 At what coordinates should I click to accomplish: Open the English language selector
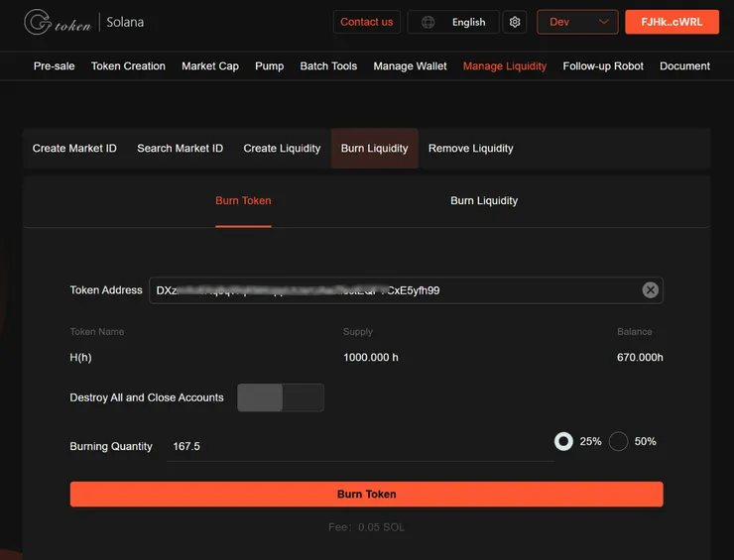coord(468,22)
